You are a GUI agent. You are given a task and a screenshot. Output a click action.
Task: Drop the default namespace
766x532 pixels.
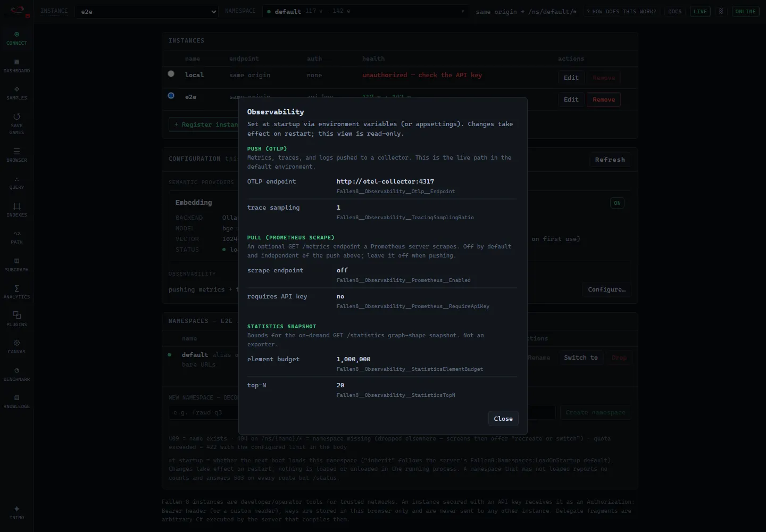[x=619, y=358]
